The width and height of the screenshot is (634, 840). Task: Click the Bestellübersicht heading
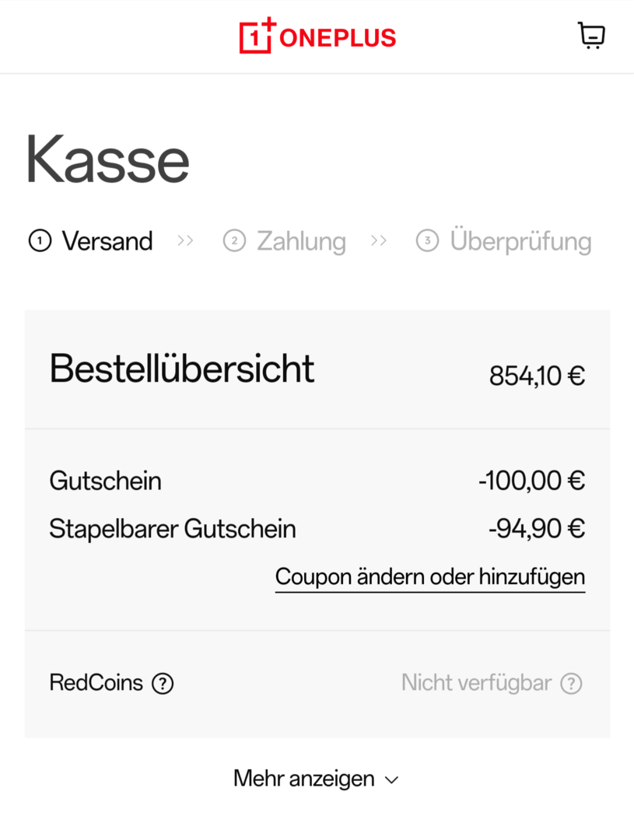click(182, 369)
